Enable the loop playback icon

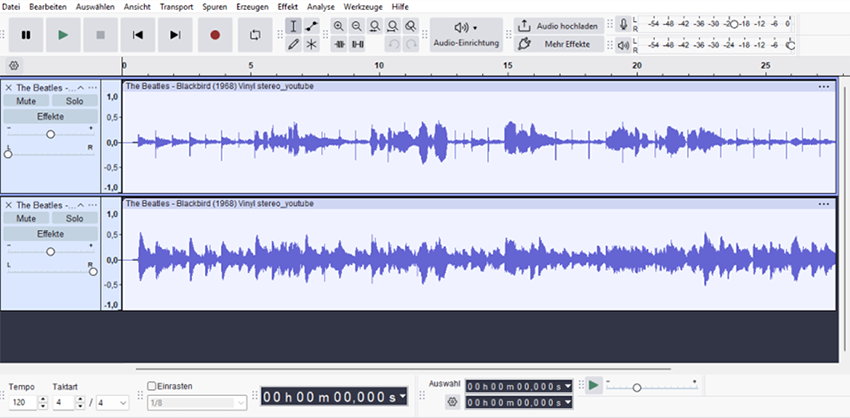(255, 35)
